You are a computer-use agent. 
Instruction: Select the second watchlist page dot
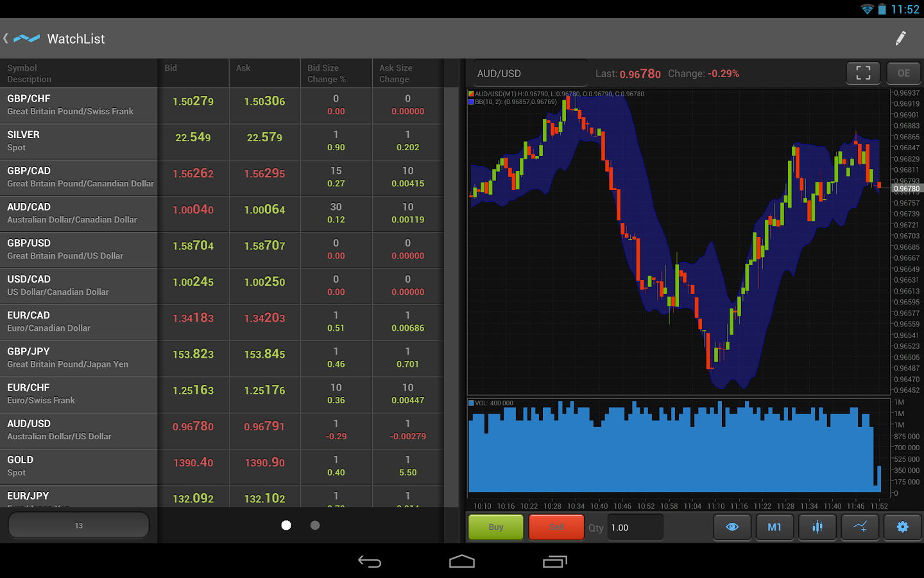(x=315, y=525)
